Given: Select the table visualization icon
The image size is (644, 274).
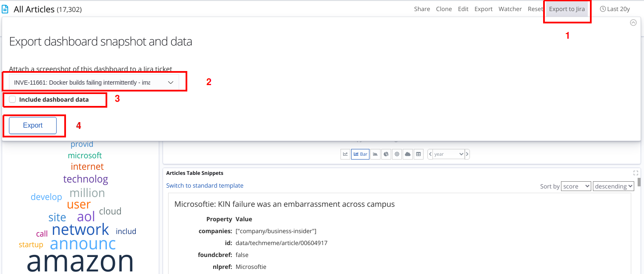Looking at the screenshot, I should [x=418, y=154].
